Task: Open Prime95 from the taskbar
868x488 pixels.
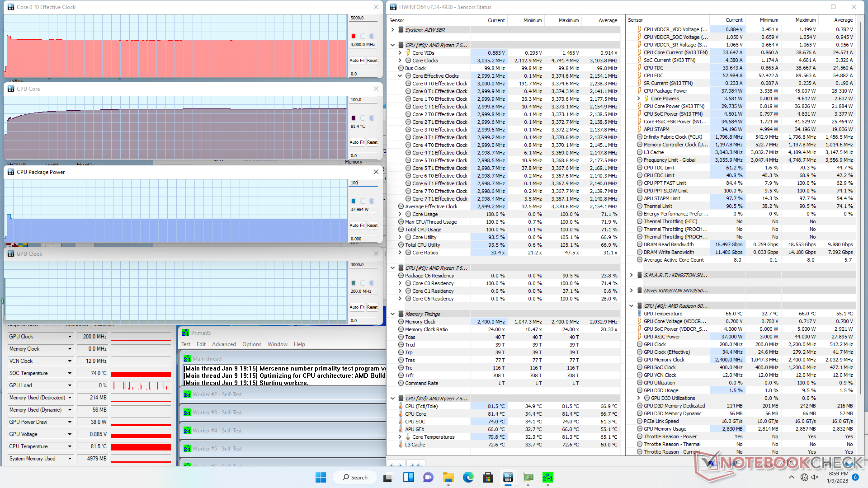Action: [x=547, y=477]
